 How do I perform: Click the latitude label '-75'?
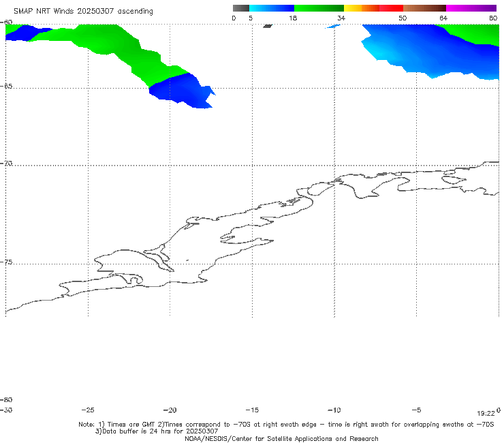point(6,262)
